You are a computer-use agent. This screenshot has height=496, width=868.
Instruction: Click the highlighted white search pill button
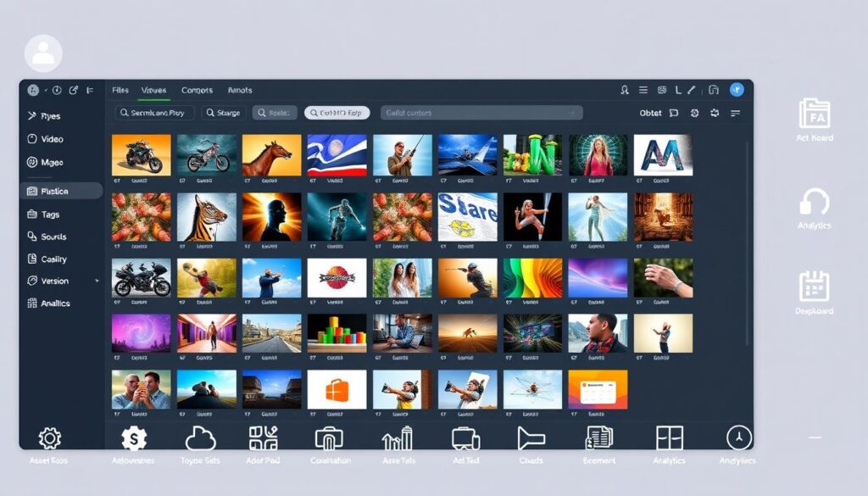coord(337,113)
